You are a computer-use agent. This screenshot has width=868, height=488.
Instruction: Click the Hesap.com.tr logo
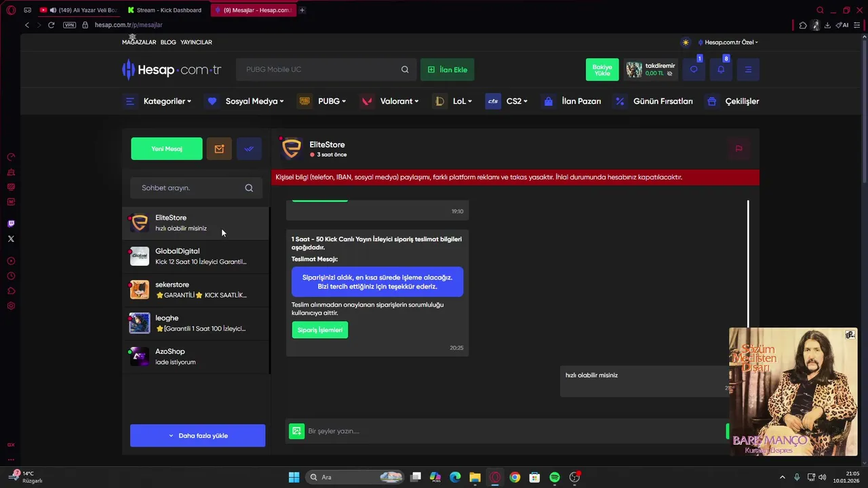click(172, 69)
